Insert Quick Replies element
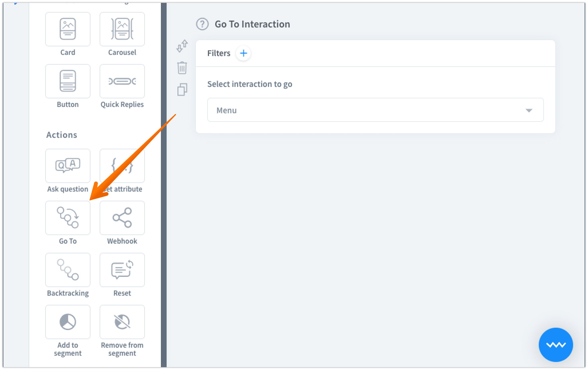This screenshot has height=370, width=588. click(x=122, y=81)
